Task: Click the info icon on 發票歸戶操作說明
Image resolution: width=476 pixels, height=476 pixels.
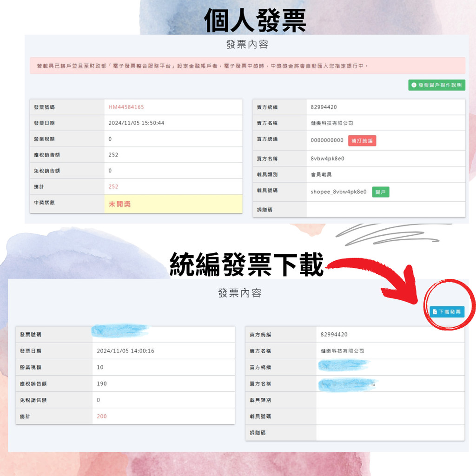Action: (x=414, y=86)
